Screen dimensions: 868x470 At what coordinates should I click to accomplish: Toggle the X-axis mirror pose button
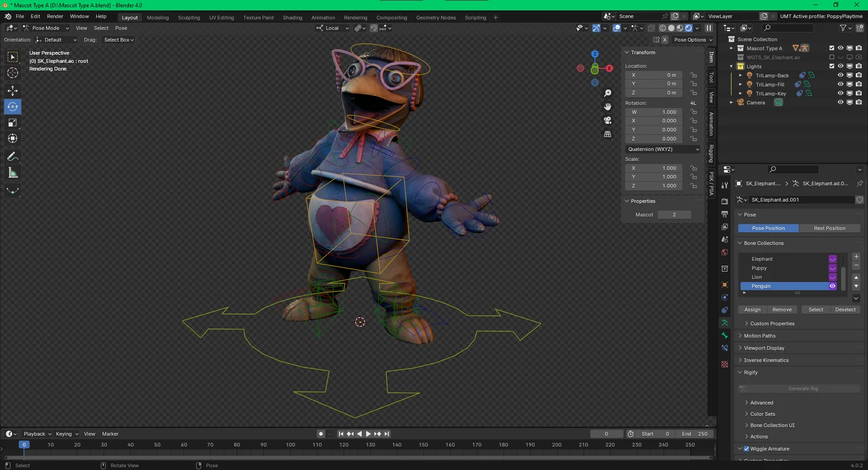click(x=665, y=40)
